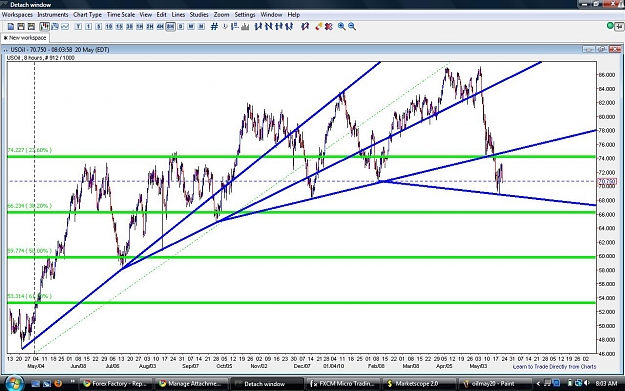The height and width of the screenshot is (391, 625).
Task: Open the Chart Type menu
Action: point(87,15)
